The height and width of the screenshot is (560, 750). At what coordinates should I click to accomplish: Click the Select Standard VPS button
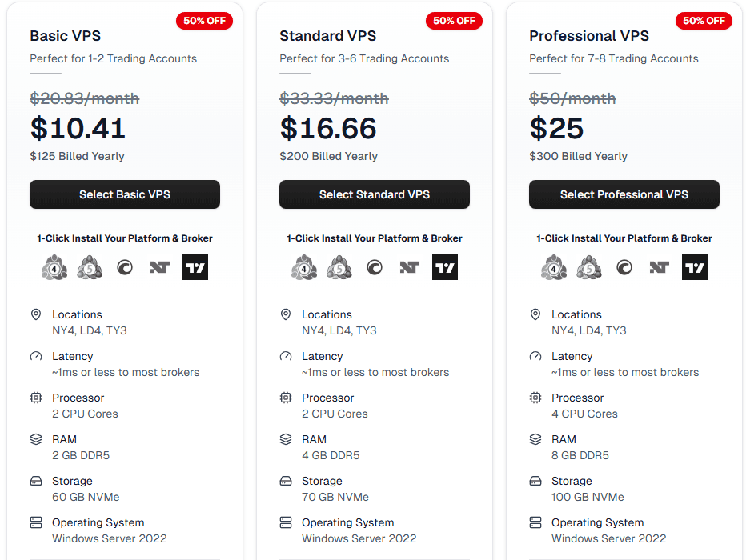point(374,194)
